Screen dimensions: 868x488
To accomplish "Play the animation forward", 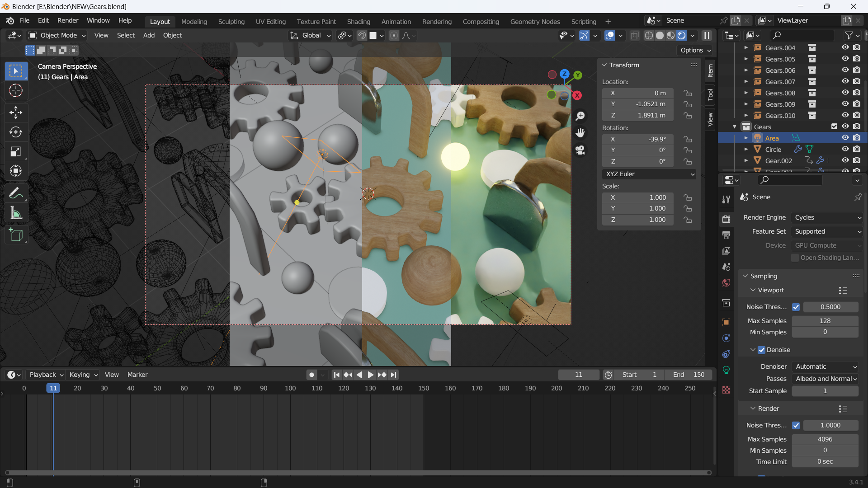I will (x=370, y=375).
